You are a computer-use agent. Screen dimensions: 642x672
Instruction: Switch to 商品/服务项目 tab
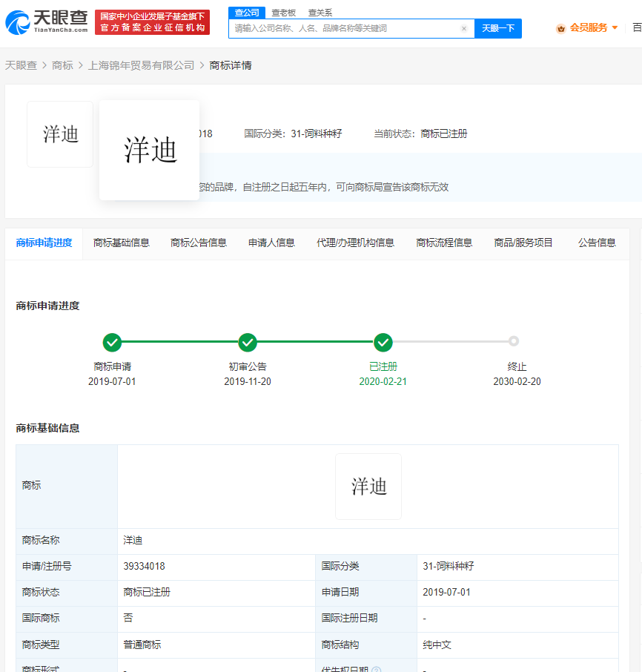523,243
